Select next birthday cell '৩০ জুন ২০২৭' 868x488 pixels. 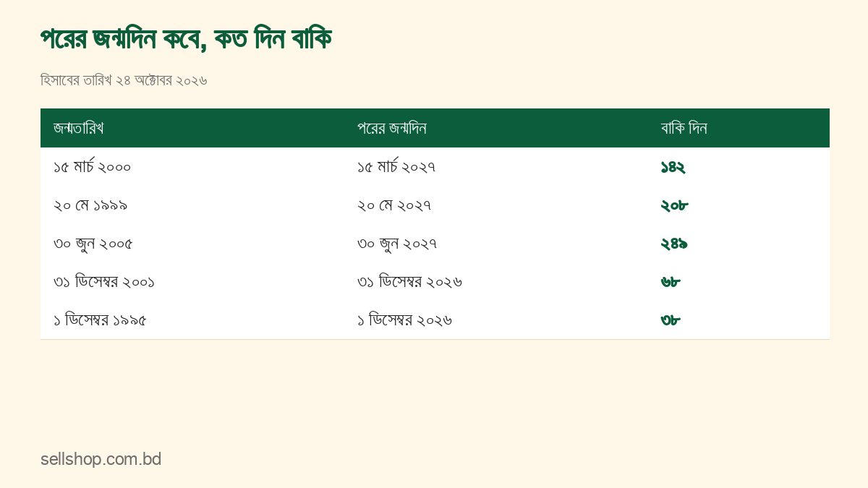[x=397, y=244]
